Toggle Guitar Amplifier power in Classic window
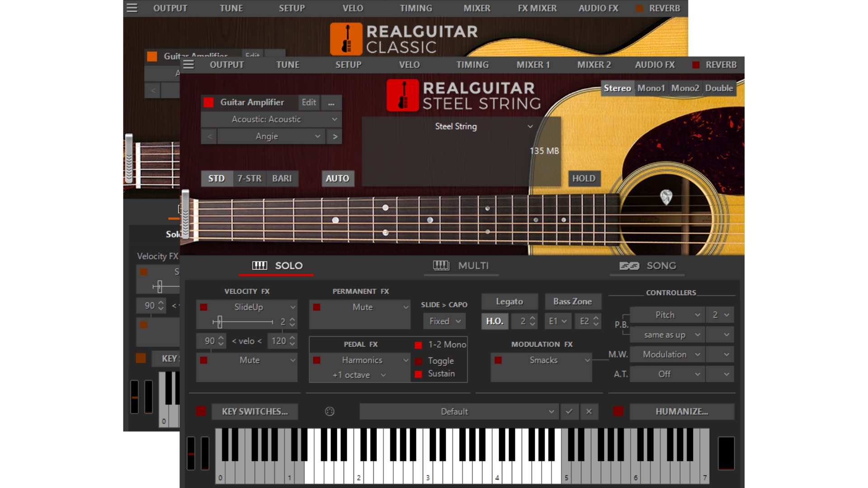Screen dimensions: 868x488 pyautogui.click(x=152, y=56)
